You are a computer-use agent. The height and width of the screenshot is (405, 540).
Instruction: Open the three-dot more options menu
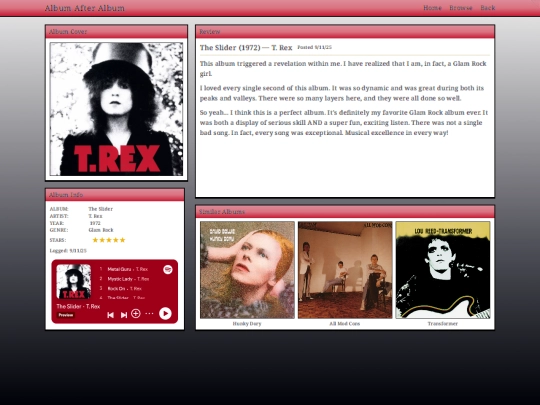point(149,313)
